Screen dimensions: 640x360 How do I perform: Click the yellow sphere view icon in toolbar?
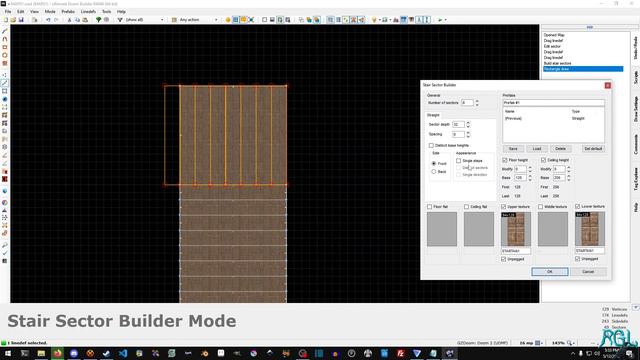coord(228,20)
